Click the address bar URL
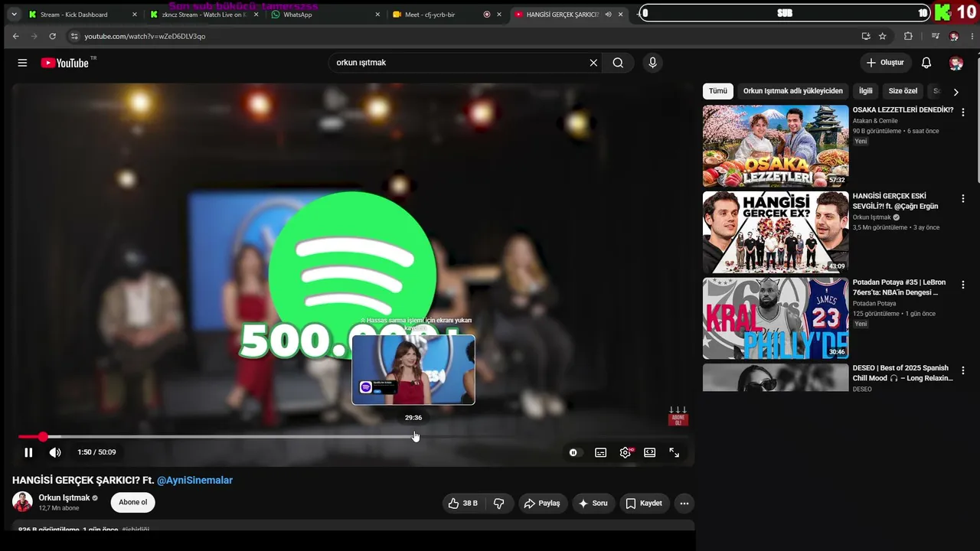The width and height of the screenshot is (980, 551). pos(145,36)
